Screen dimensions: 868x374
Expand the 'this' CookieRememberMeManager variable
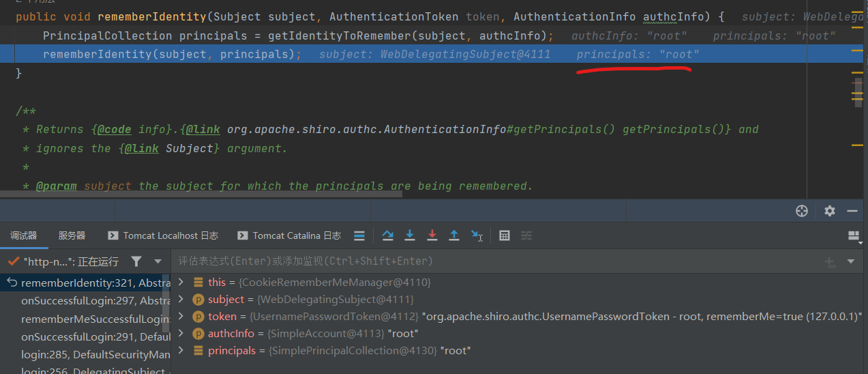tap(181, 282)
